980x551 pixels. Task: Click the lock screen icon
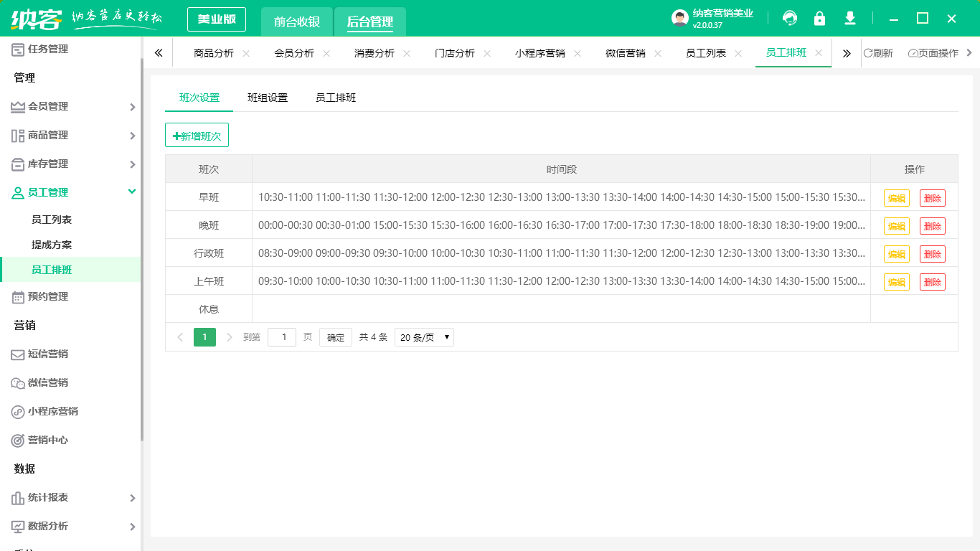819,18
